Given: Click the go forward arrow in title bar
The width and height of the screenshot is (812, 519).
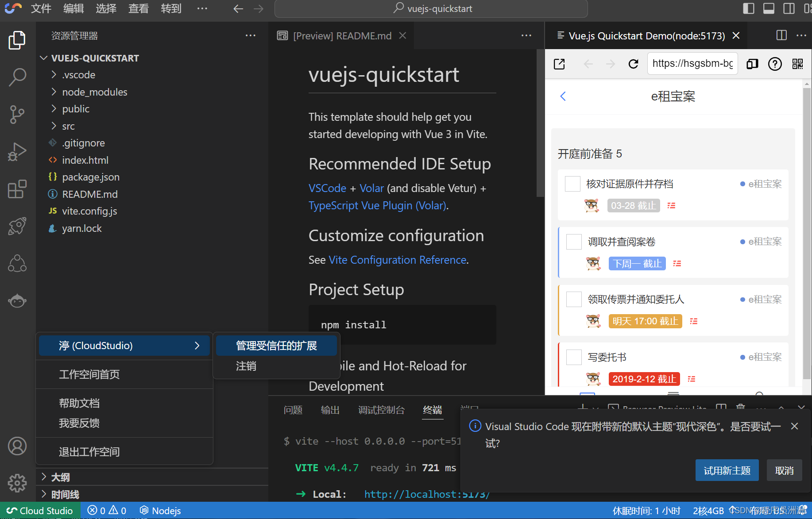Looking at the screenshot, I should [x=259, y=9].
